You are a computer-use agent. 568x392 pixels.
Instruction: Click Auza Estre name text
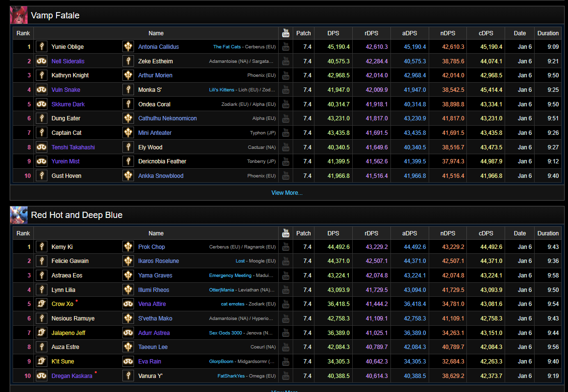tap(65, 347)
